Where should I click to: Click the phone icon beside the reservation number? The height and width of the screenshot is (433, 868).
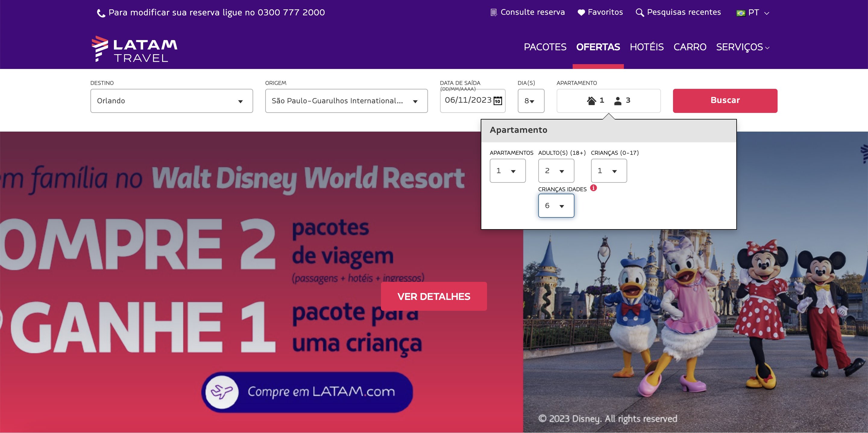[x=101, y=13]
